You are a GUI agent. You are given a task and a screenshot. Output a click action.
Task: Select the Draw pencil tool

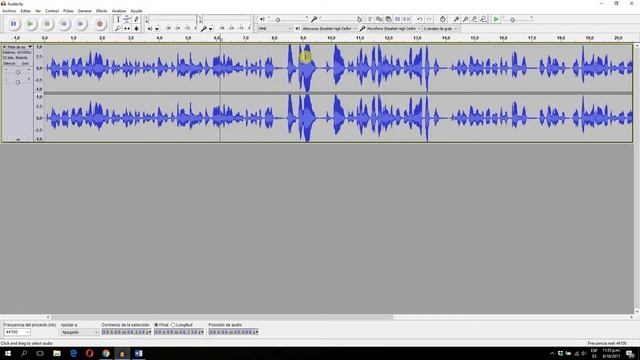click(x=136, y=19)
